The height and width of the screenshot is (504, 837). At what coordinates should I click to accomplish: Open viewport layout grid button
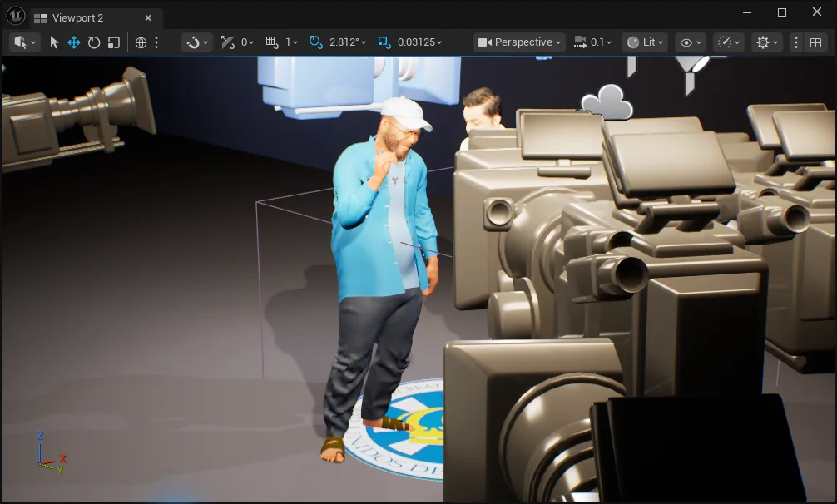pos(815,42)
